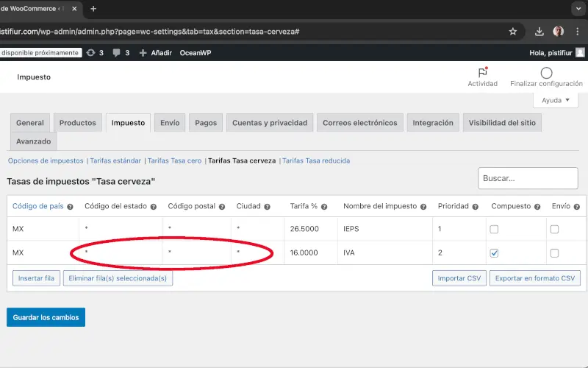Expand the Ayuda help dropdown
The width and height of the screenshot is (588, 368).
[556, 100]
